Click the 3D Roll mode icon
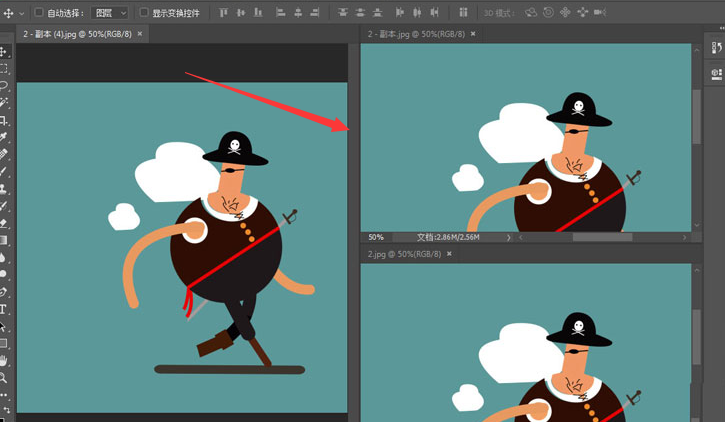The image size is (725, 422). (548, 12)
